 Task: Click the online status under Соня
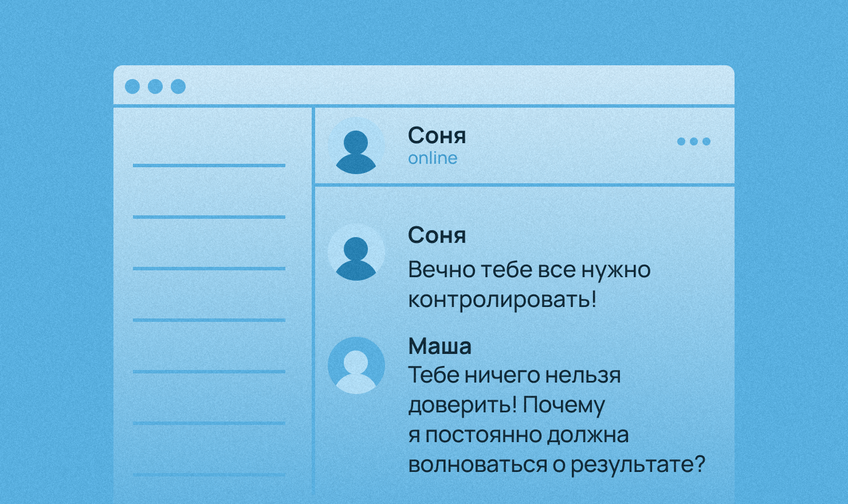click(x=433, y=158)
